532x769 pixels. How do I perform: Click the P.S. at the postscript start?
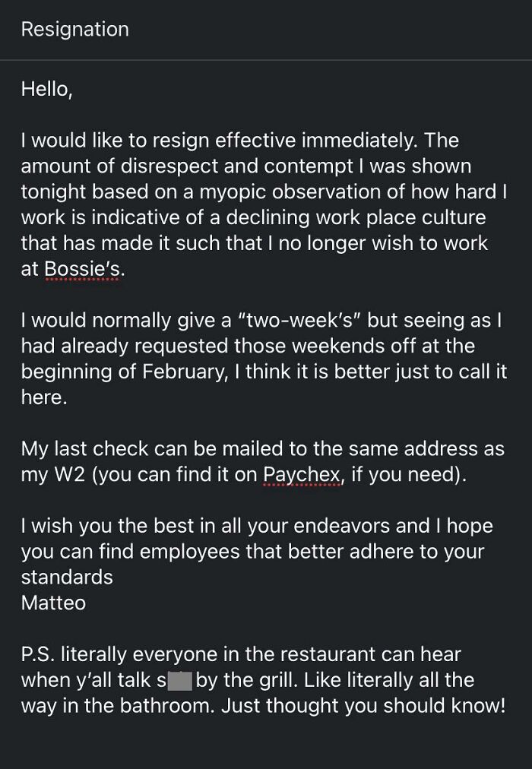38,654
